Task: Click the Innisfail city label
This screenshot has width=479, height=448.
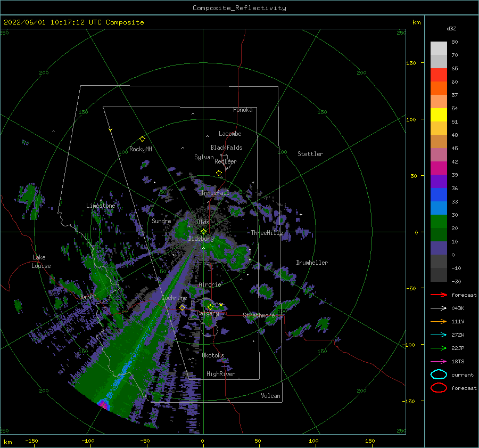Action: point(215,193)
